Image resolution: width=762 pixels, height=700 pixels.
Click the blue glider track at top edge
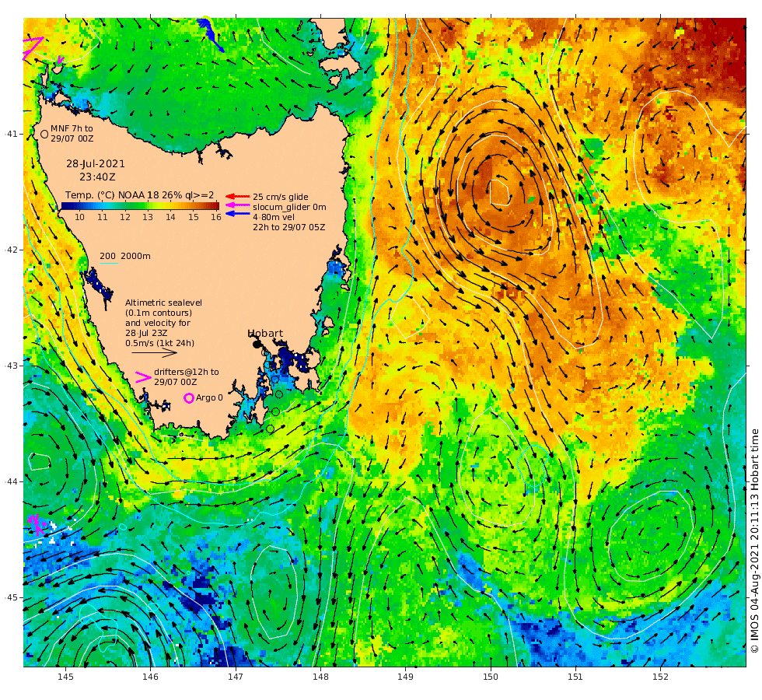click(x=211, y=34)
